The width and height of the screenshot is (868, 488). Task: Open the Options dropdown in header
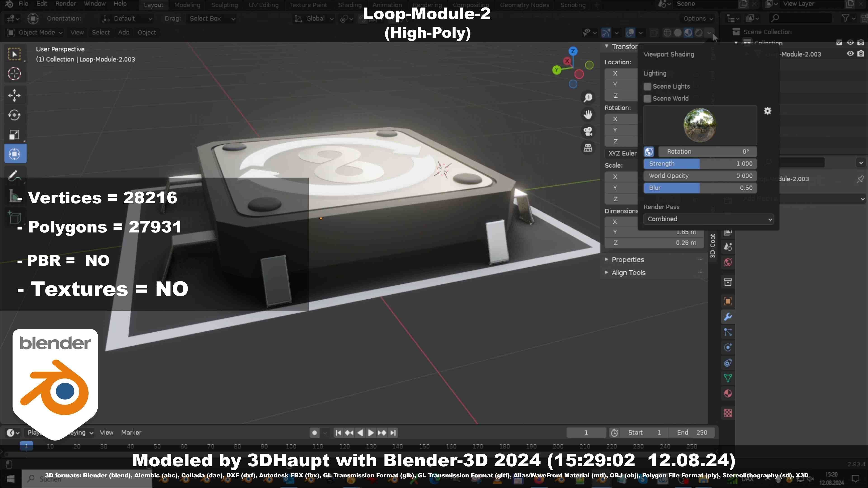698,19
